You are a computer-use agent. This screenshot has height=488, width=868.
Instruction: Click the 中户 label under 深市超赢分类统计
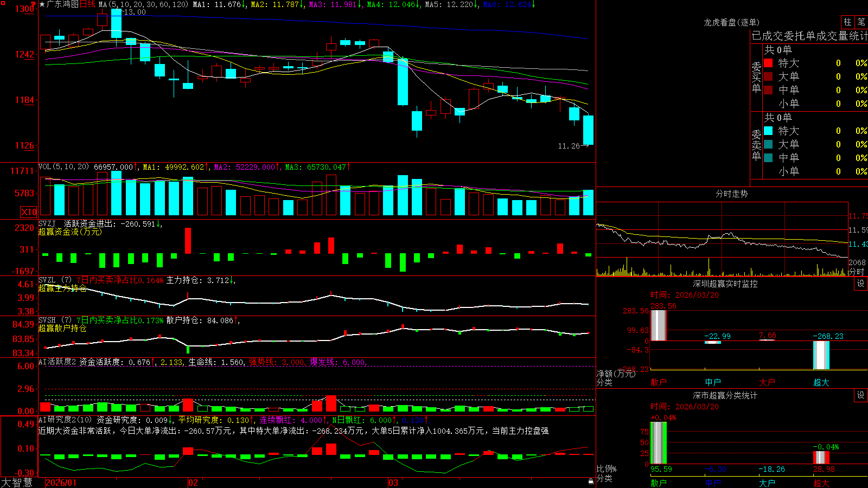[713, 483]
